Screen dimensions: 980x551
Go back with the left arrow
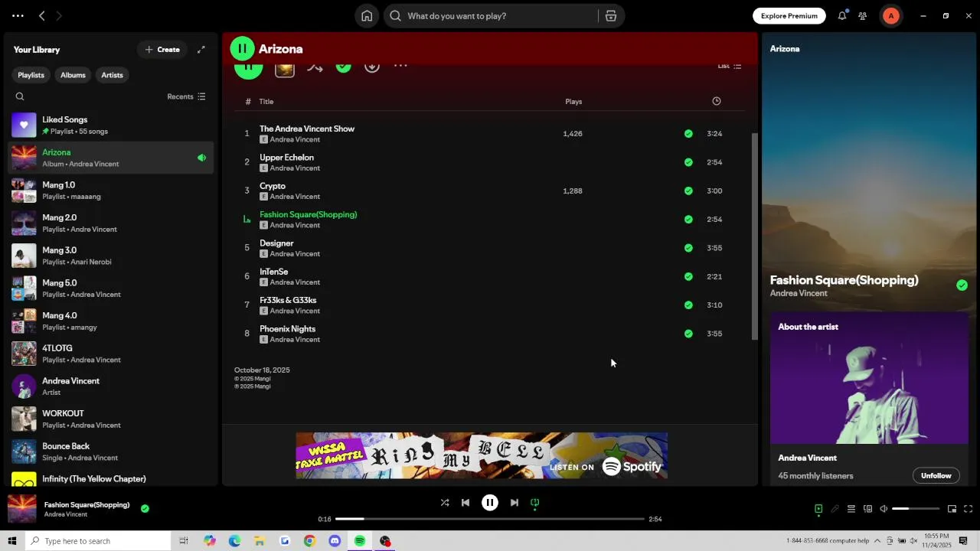coord(42,16)
